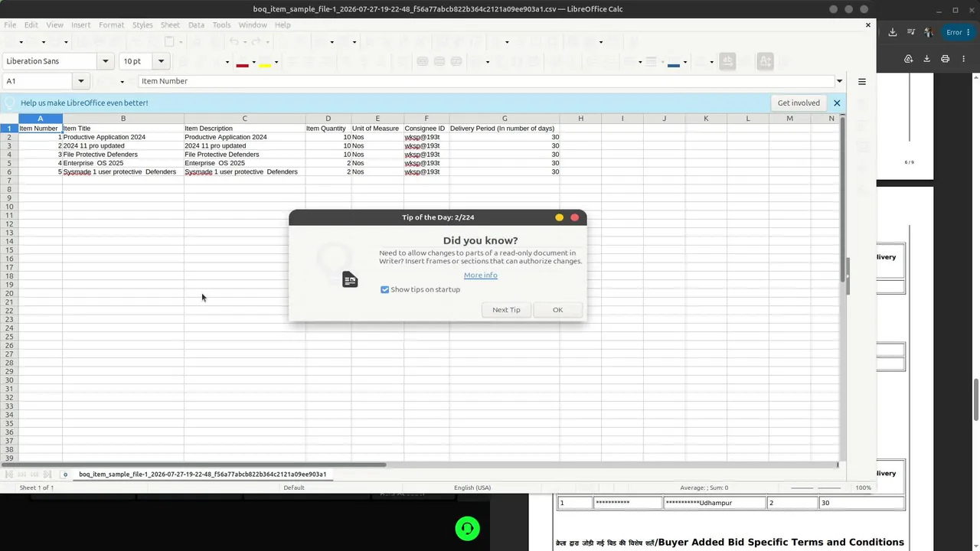Select cell 'Enterprise OS 2025' in column B
Viewport: 980px width, 551px height.
pos(123,163)
